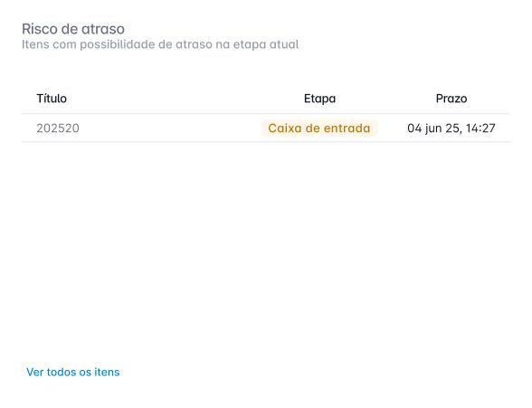Click the word 'Risco' in the heading
532x408 pixels.
(40, 29)
